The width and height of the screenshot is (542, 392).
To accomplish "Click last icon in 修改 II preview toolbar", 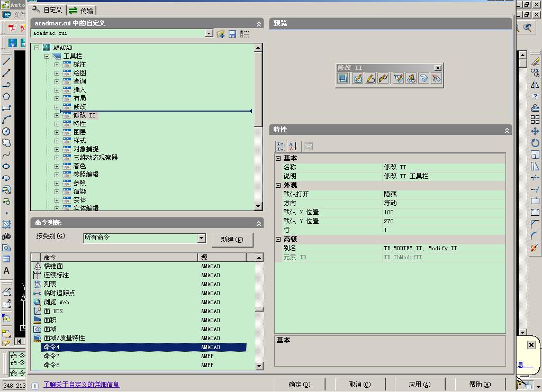I will pyautogui.click(x=437, y=78).
